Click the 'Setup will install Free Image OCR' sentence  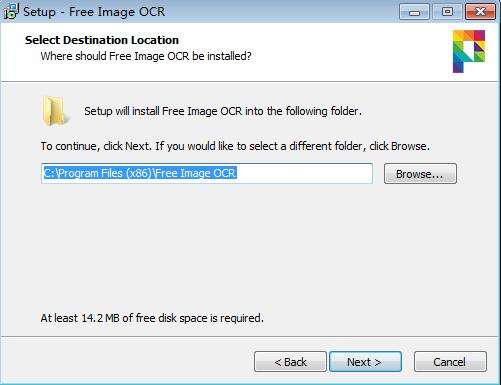[x=223, y=111]
